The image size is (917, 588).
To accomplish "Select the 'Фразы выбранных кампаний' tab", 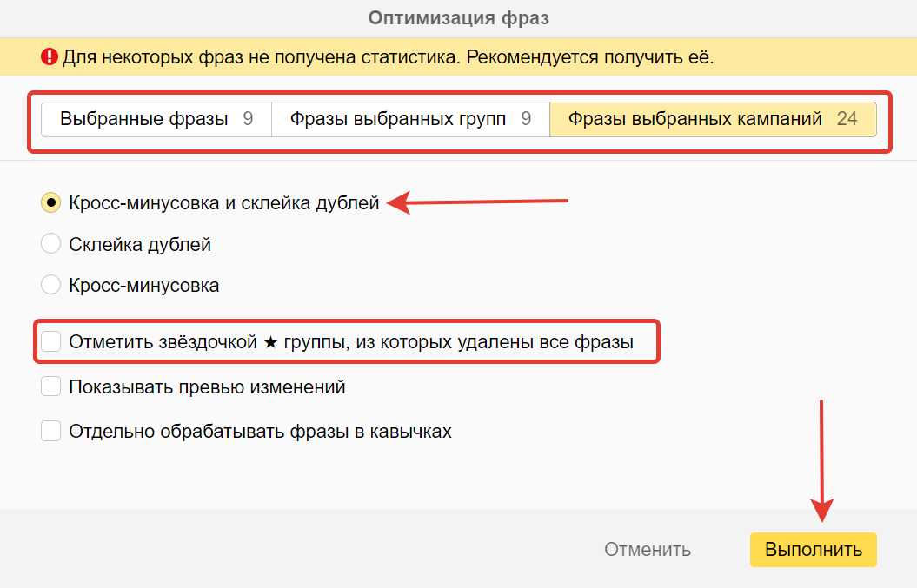I will (x=713, y=120).
